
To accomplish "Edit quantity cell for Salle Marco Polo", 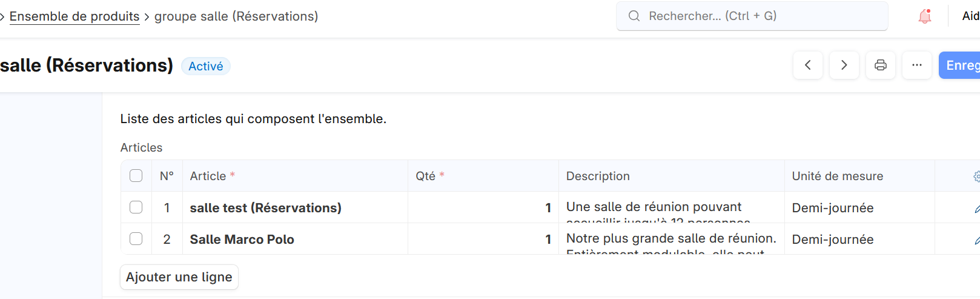I will click(483, 240).
